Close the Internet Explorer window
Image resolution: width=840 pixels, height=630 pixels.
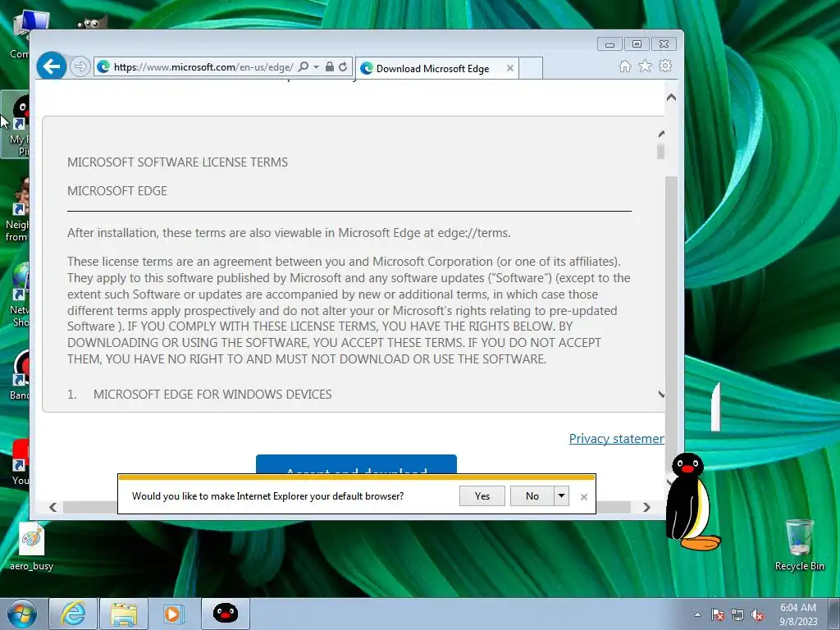tap(664, 44)
